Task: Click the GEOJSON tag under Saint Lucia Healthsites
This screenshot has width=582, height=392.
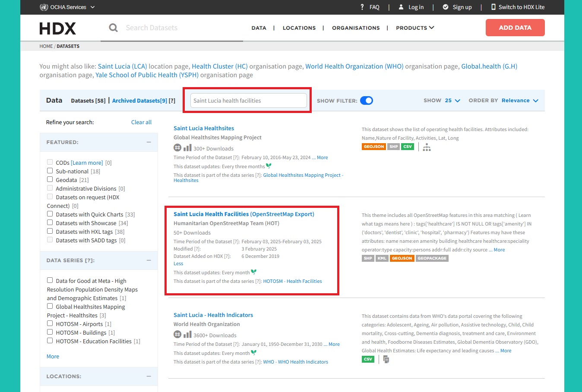Action: (x=374, y=147)
